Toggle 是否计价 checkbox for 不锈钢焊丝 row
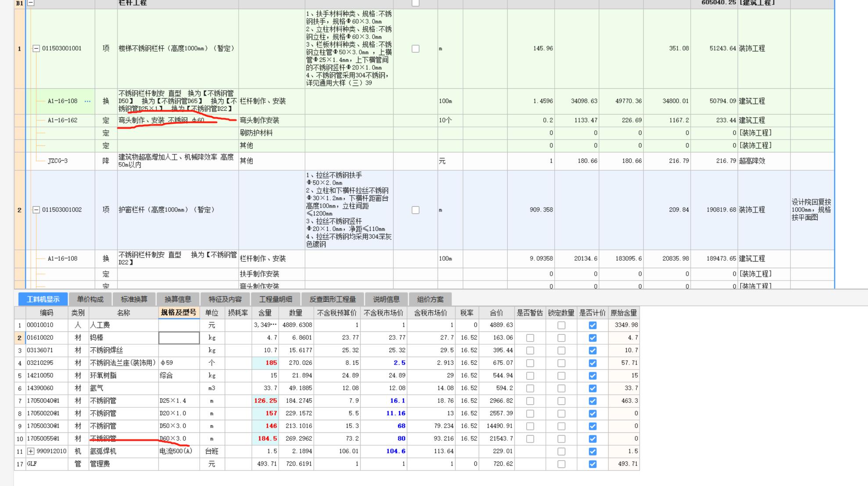 (x=592, y=351)
